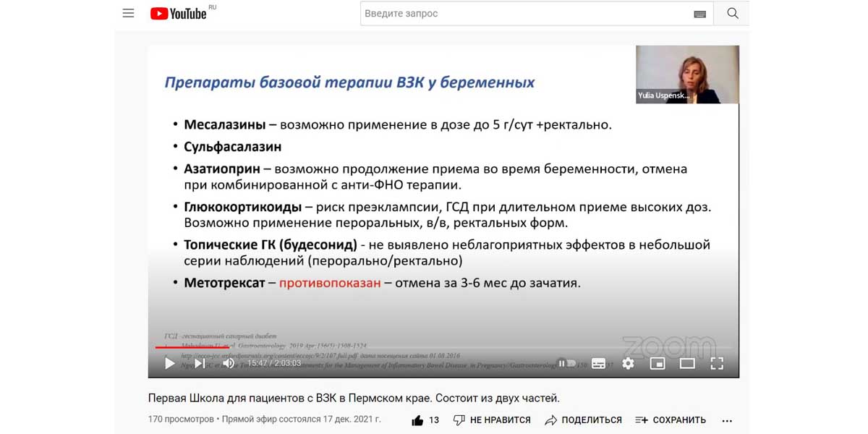Share the video via 'ПОДЕЛИТЬСЯ'
Screen dimensions: 868x434
(x=583, y=420)
